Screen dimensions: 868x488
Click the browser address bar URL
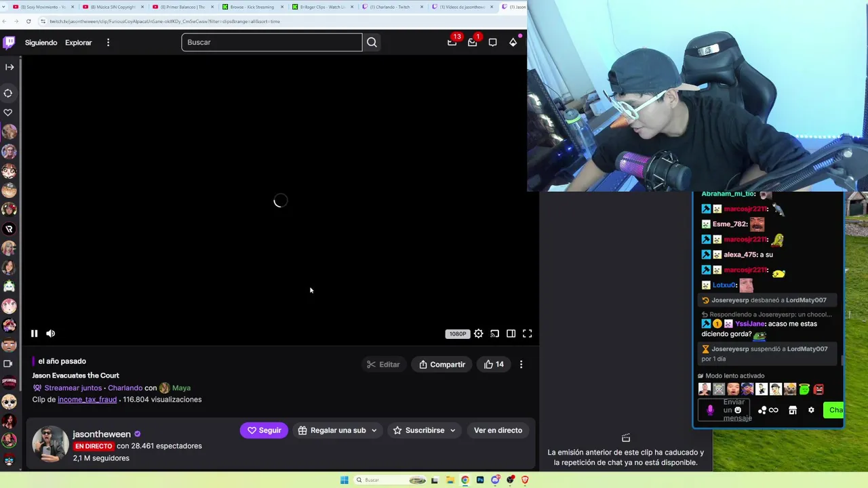point(165,21)
